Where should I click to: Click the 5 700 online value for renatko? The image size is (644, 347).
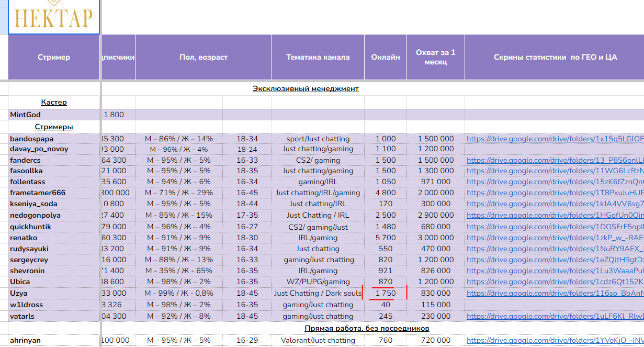pos(386,238)
